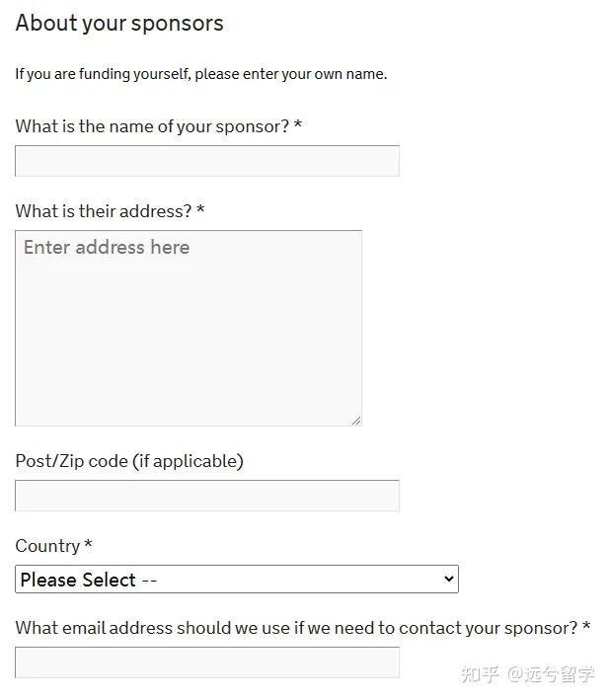The width and height of the screenshot is (610, 700).
Task: Click the @远兮留学 watermark text
Action: click(551, 674)
